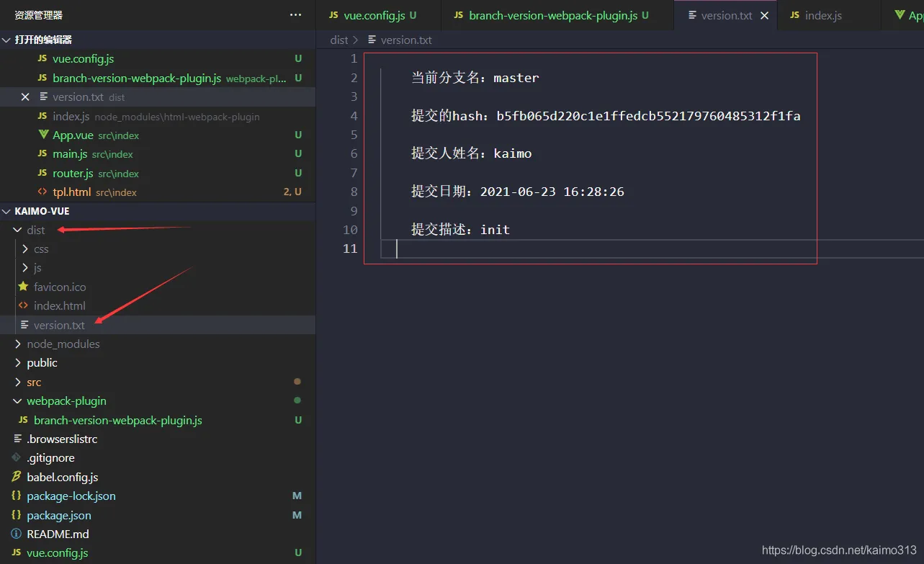Click line number 4 in the gutter
Viewport: 924px width, 564px height.
click(x=353, y=116)
